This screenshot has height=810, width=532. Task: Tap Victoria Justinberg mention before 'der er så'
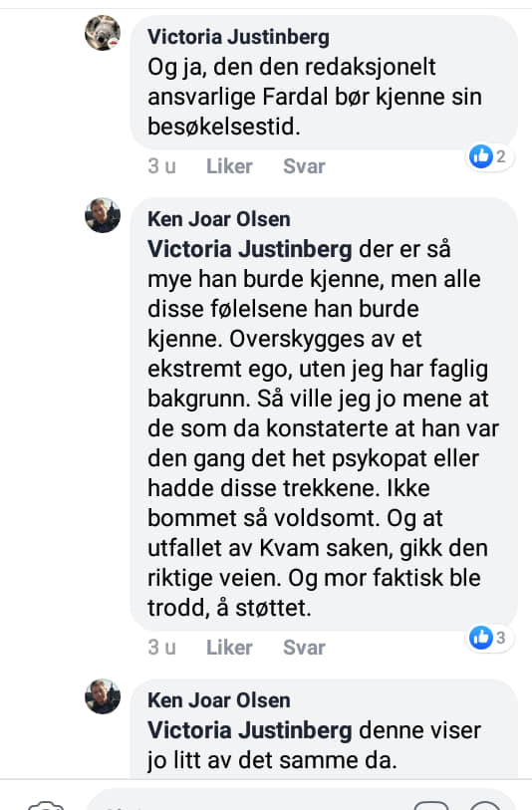250,249
